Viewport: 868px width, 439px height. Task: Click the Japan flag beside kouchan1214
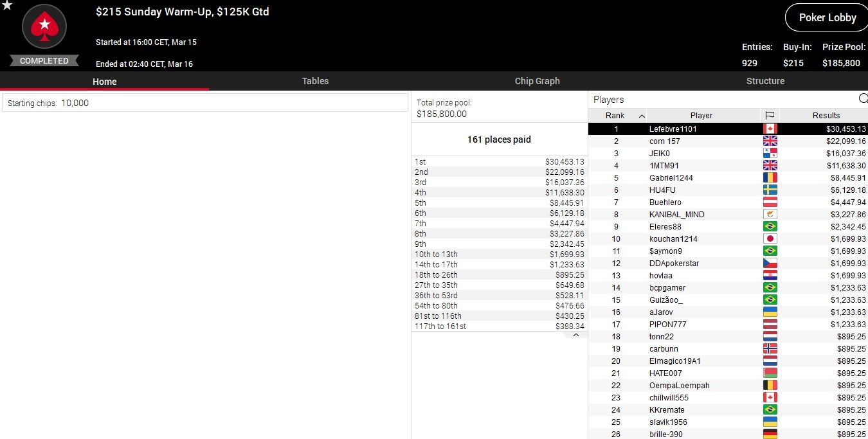pyautogui.click(x=770, y=239)
